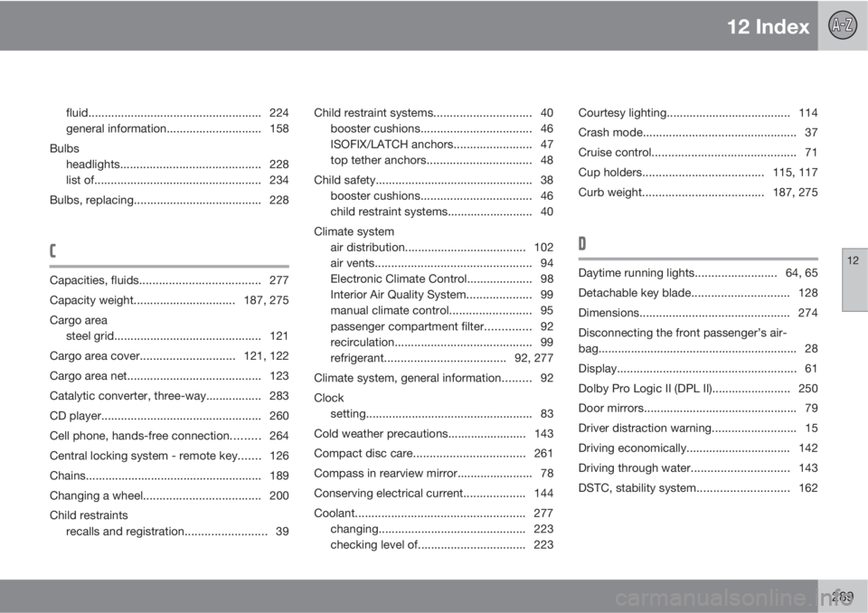The height and width of the screenshot is (613, 868).
Task: Click the 'Climate system' heading
Action: tap(354, 231)
